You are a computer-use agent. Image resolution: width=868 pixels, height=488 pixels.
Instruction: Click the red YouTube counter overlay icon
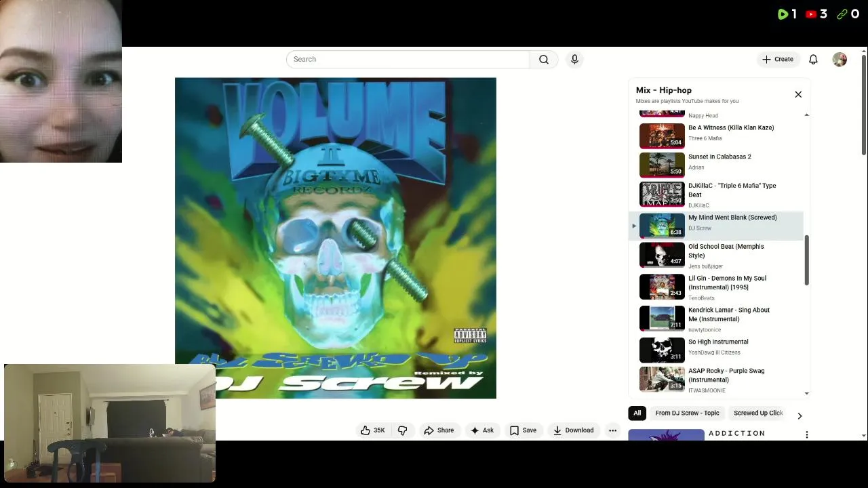(x=811, y=14)
